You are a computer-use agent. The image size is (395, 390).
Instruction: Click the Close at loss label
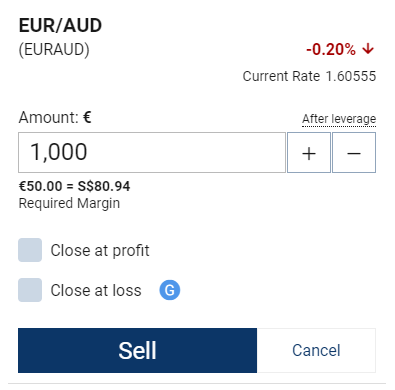coord(96,290)
